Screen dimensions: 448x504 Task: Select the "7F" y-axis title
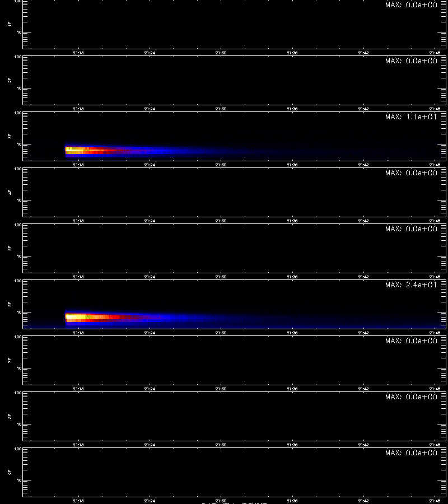tap(10, 360)
